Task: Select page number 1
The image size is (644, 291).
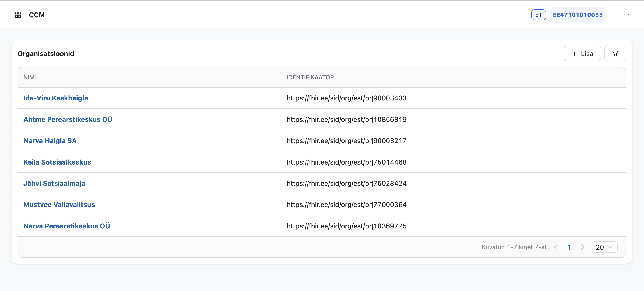Action: (x=569, y=247)
